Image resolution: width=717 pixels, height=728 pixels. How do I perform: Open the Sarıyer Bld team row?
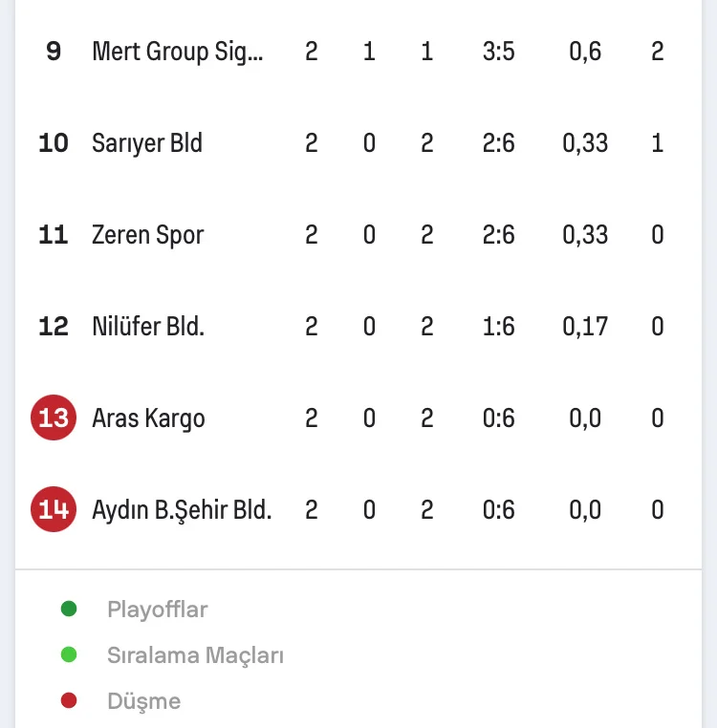click(147, 143)
